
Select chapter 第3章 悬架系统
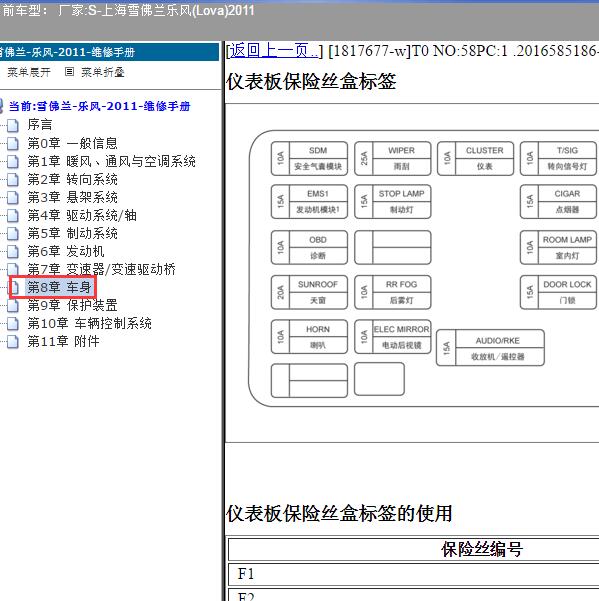[x=72, y=197]
